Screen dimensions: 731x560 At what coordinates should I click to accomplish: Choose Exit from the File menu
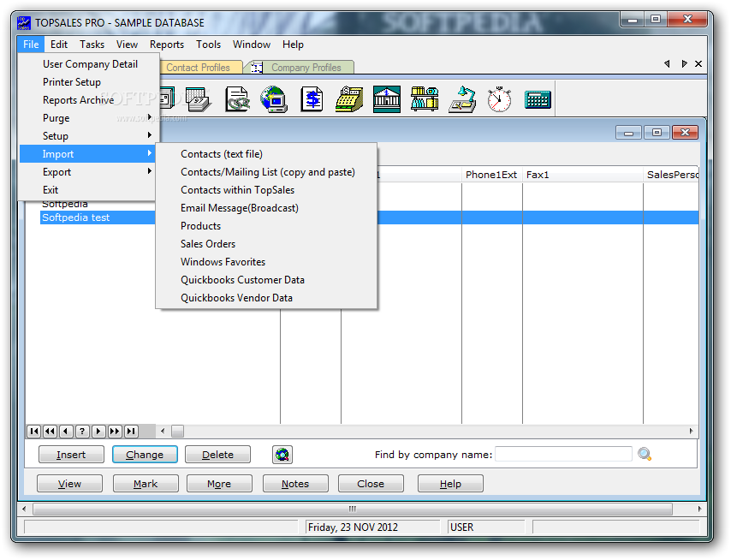point(88,190)
